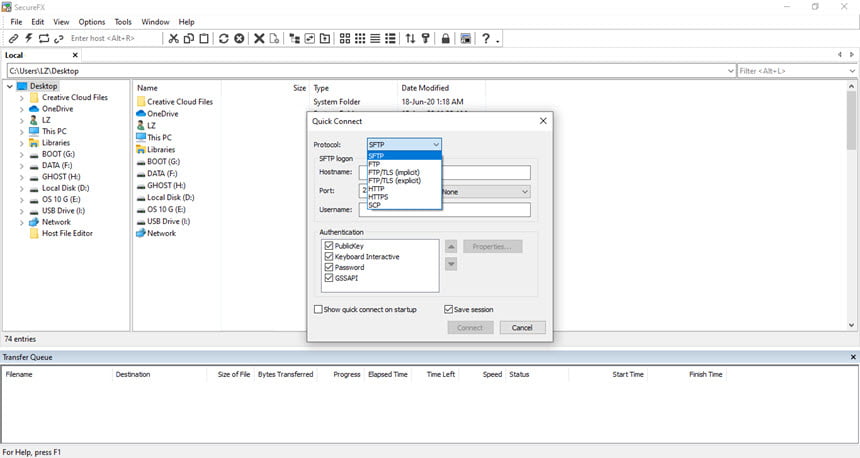Switch to list view icon
The width and height of the screenshot is (860, 458).
[x=375, y=38]
